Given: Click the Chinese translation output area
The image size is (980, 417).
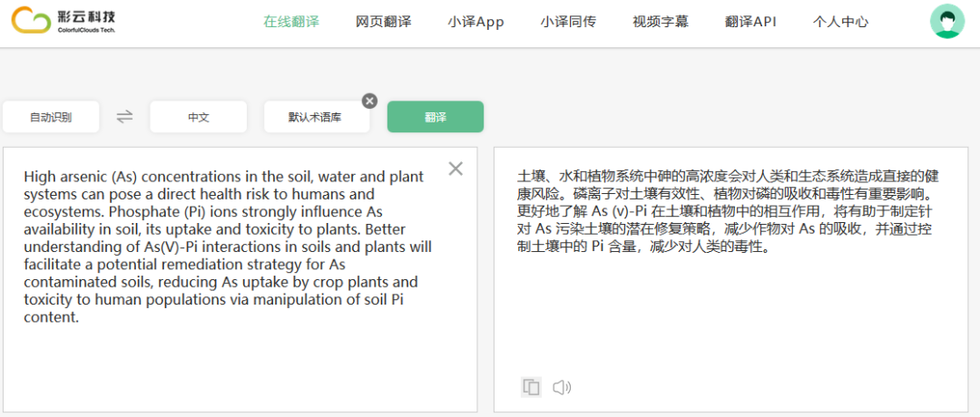Looking at the screenshot, I should click(730, 308).
